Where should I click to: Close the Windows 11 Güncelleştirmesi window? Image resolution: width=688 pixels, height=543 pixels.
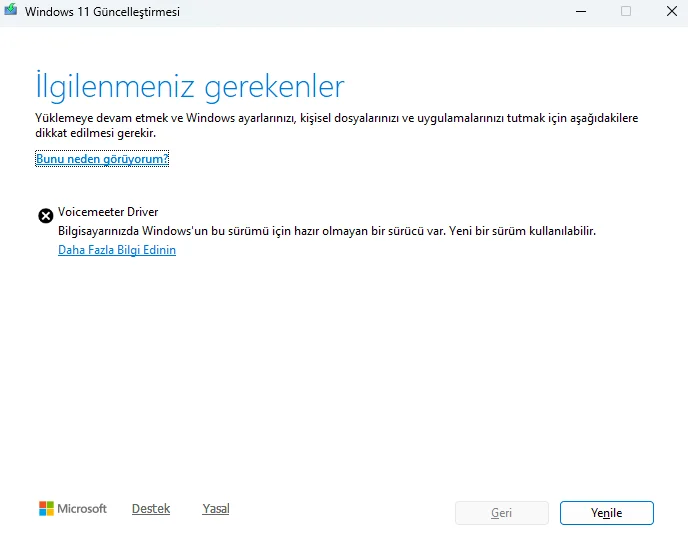pyautogui.click(x=672, y=11)
